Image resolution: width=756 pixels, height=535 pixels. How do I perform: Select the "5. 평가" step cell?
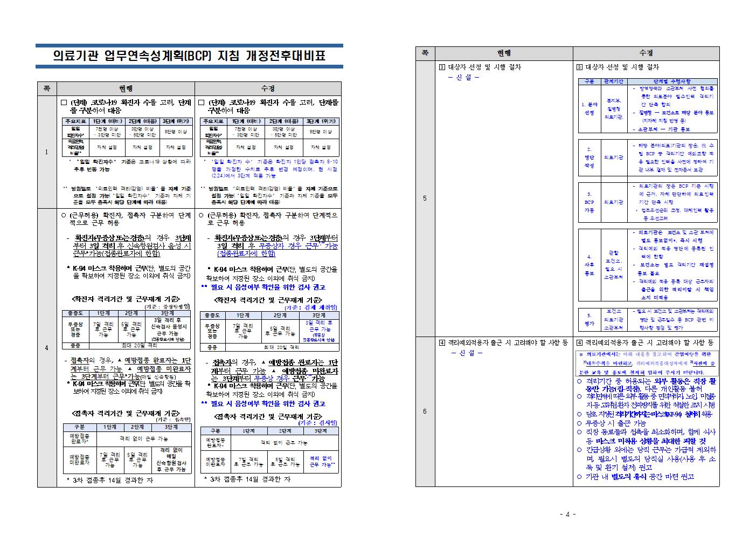[589, 319]
